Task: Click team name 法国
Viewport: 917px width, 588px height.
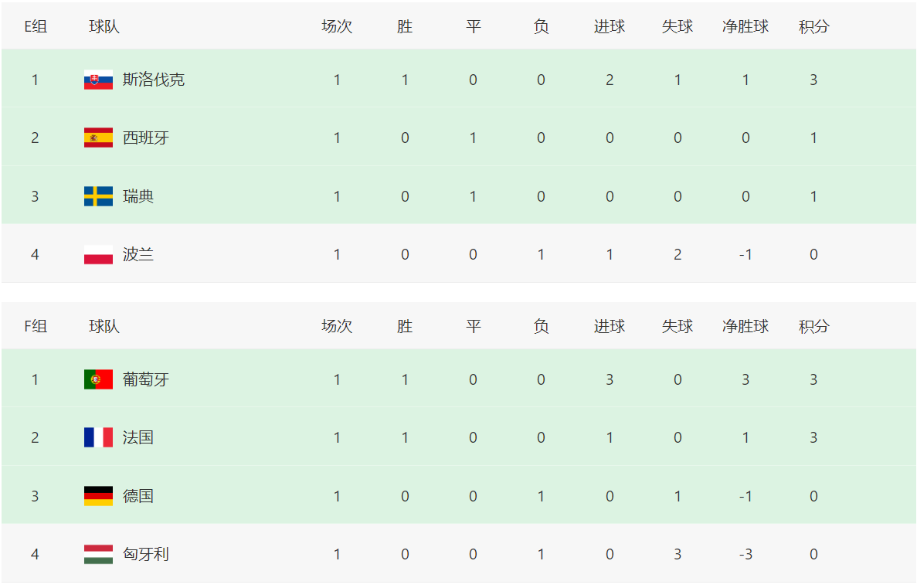Action: pyautogui.click(x=138, y=437)
